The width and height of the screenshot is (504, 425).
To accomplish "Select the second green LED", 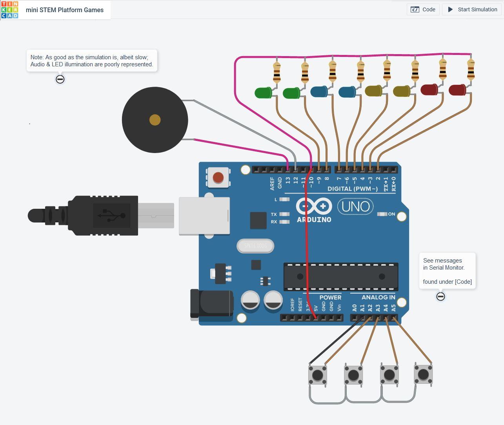I will click(x=291, y=93).
